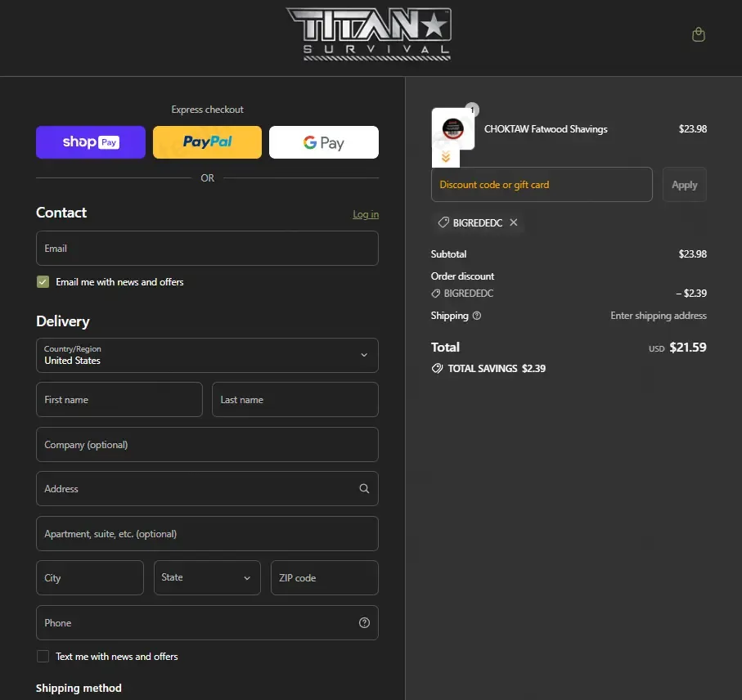Click the Express checkout label
The width and height of the screenshot is (742, 700).
pyautogui.click(x=207, y=110)
